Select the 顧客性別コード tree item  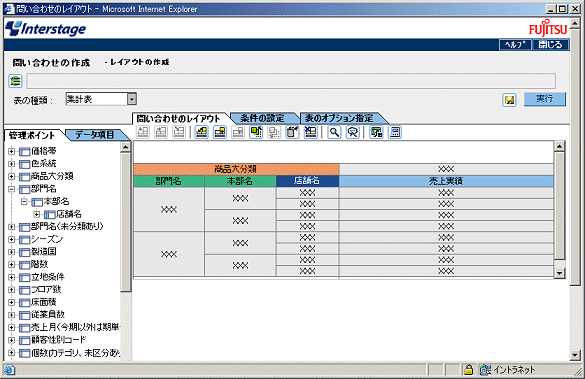[x=59, y=339]
